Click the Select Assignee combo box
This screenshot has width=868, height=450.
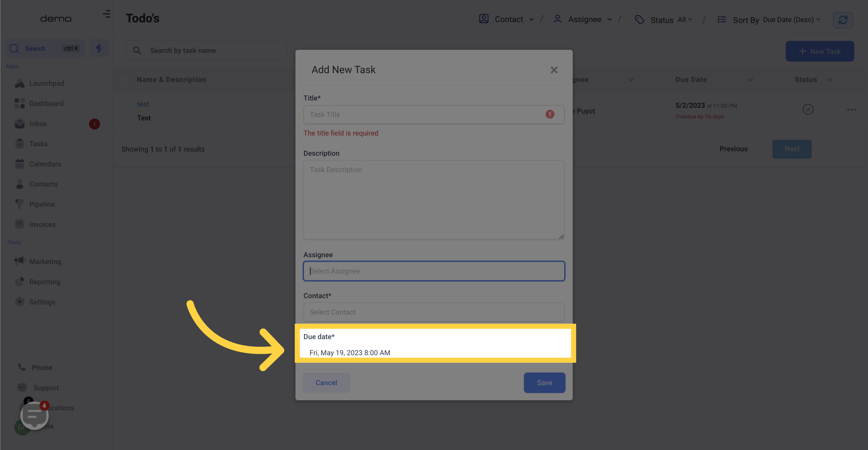[434, 271]
